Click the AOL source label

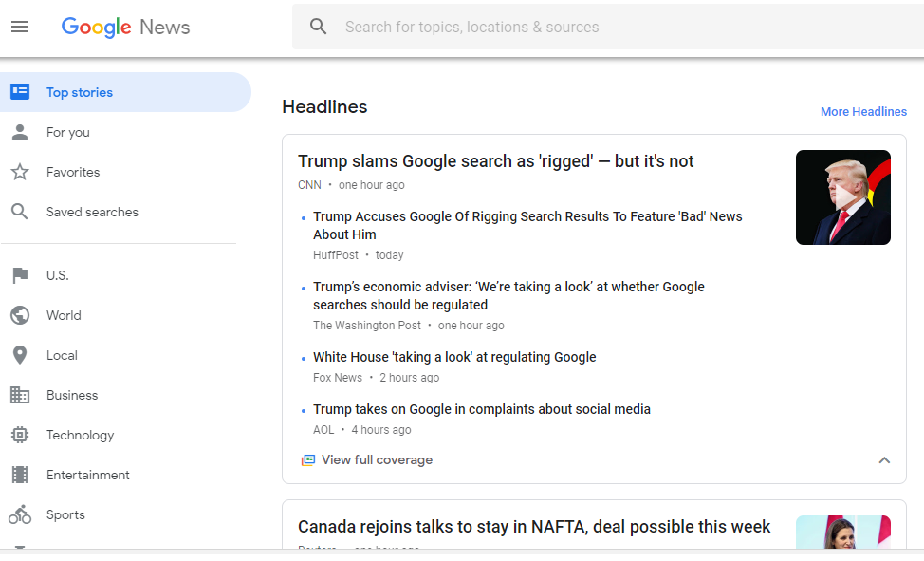point(323,430)
